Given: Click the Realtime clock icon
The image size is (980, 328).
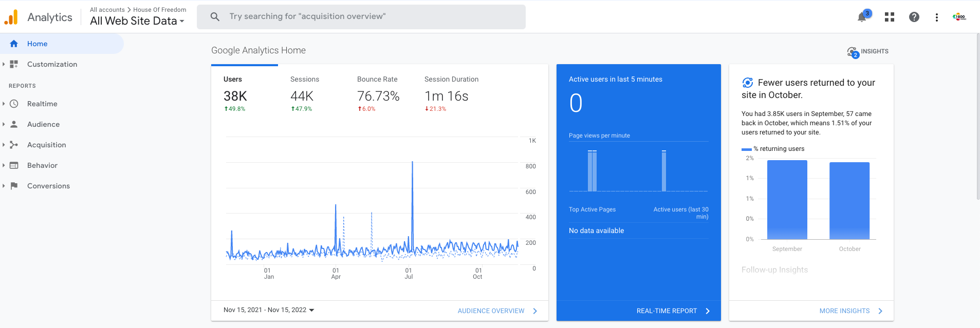Looking at the screenshot, I should point(14,104).
